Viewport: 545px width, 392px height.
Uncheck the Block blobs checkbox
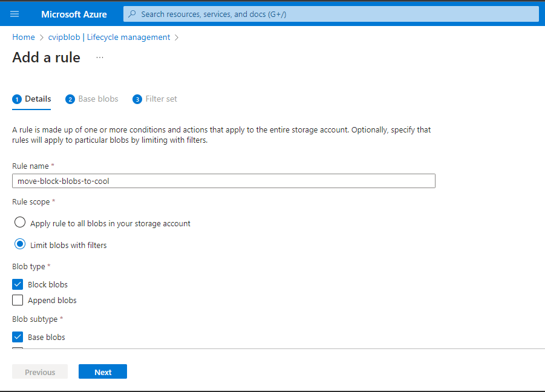(18, 284)
